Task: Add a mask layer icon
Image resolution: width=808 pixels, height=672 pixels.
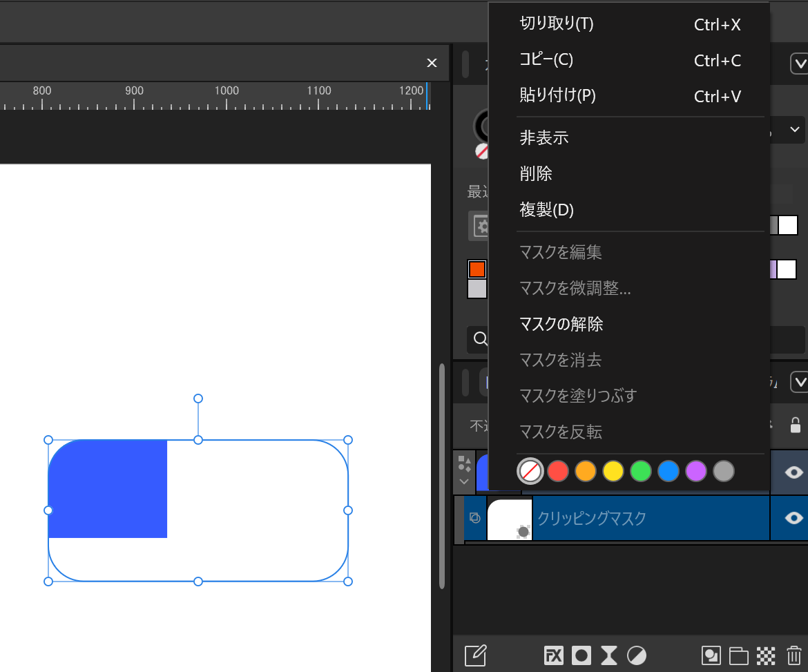Action: click(x=581, y=655)
